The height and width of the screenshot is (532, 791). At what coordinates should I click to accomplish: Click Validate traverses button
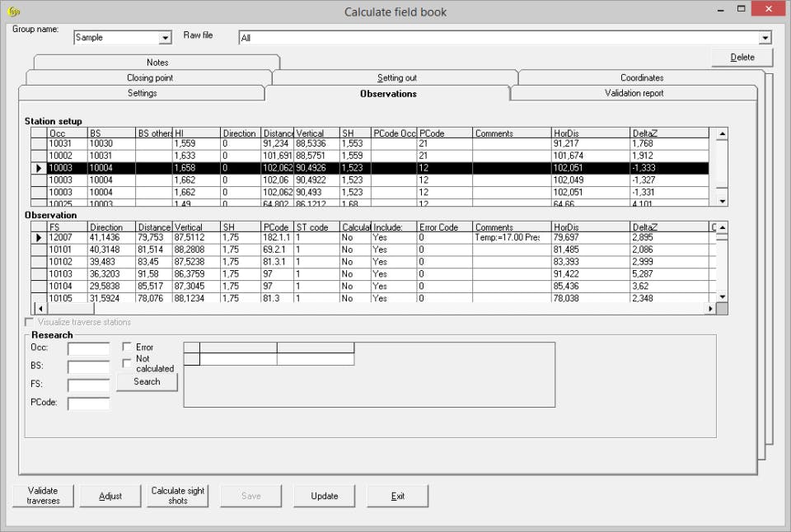tap(43, 496)
